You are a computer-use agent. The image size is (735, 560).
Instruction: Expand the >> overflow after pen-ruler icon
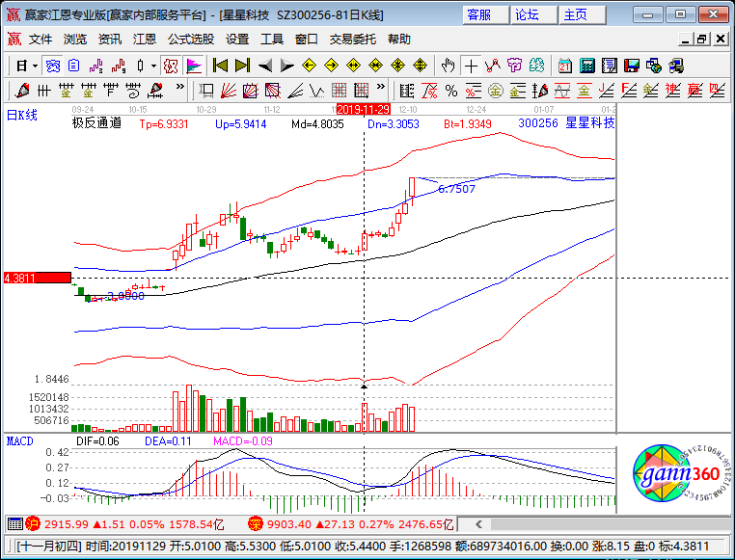[x=179, y=87]
